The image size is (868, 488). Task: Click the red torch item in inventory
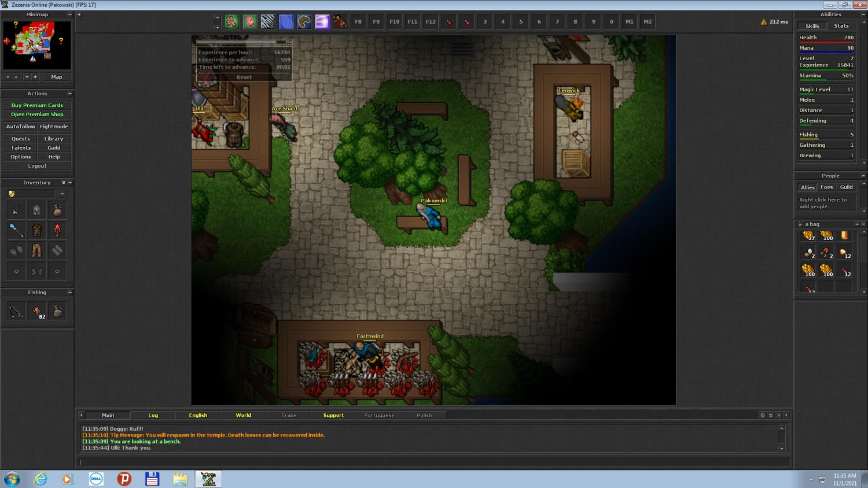pos(57,231)
